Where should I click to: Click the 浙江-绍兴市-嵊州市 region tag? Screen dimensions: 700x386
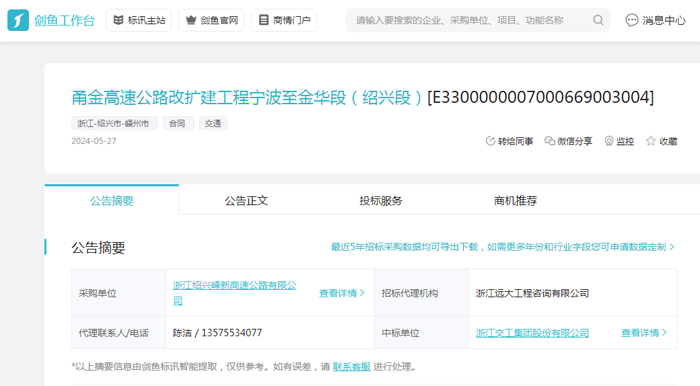point(114,123)
